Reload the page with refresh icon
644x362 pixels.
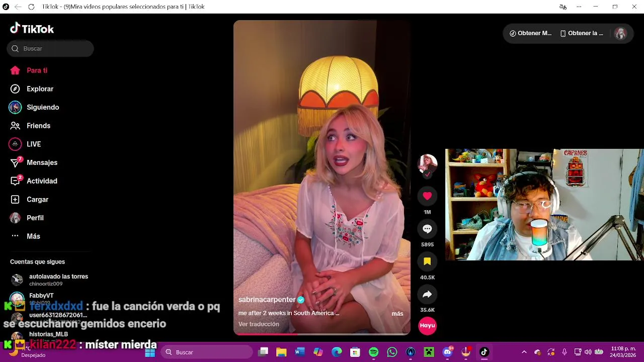coord(31,7)
